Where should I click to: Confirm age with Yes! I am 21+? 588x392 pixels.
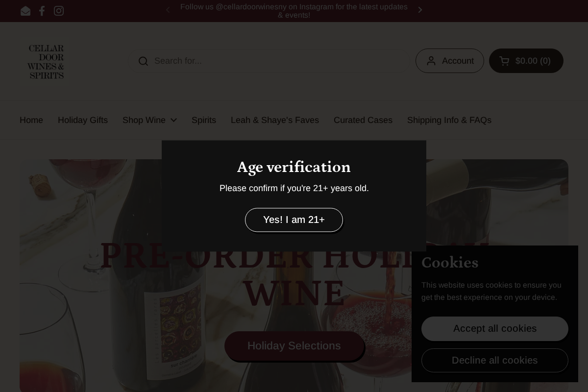pyautogui.click(x=294, y=220)
